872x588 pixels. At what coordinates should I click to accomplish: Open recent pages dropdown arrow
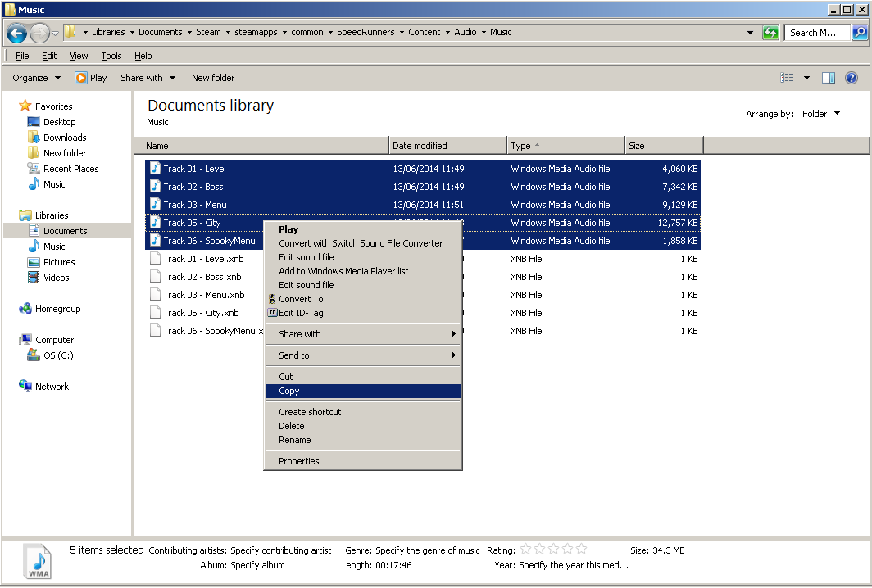(x=55, y=34)
